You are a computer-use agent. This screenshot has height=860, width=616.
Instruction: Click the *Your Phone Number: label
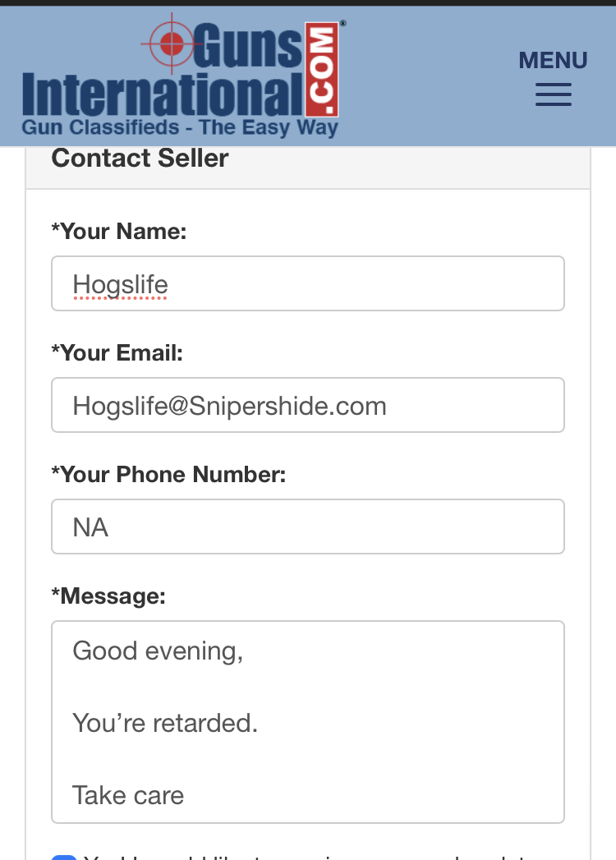click(x=168, y=475)
